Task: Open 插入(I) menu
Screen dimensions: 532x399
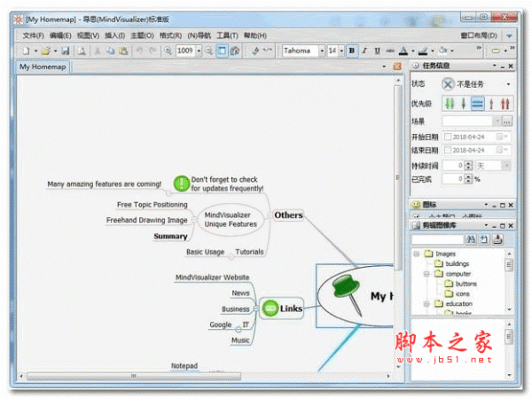Action: pyautogui.click(x=114, y=35)
